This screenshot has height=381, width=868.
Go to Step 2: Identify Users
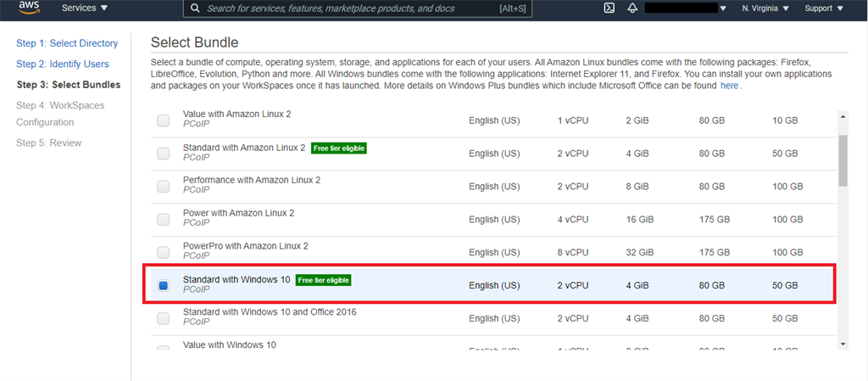coord(63,64)
